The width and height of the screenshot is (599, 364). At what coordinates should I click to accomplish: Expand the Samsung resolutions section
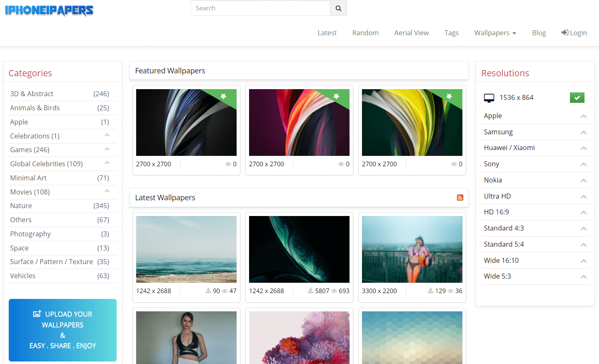[x=584, y=132]
